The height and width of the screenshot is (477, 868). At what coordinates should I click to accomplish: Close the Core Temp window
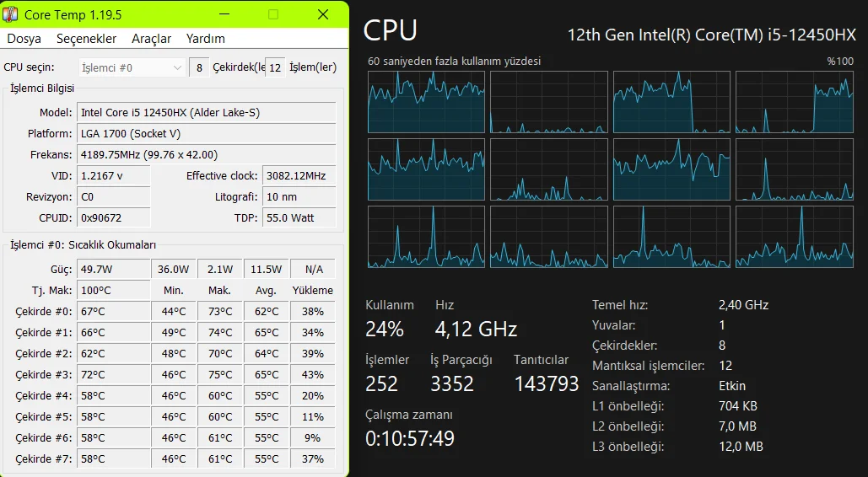[x=323, y=14]
